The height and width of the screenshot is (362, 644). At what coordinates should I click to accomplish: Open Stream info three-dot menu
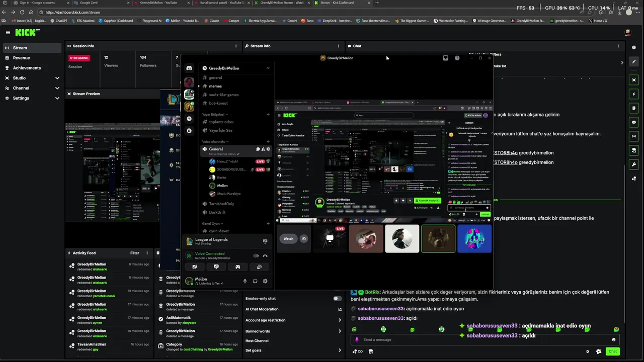(338, 46)
